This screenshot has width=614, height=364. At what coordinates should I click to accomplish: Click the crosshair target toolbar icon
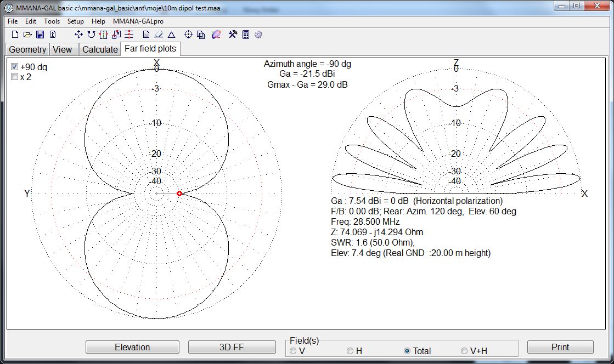pyautogui.click(x=188, y=35)
